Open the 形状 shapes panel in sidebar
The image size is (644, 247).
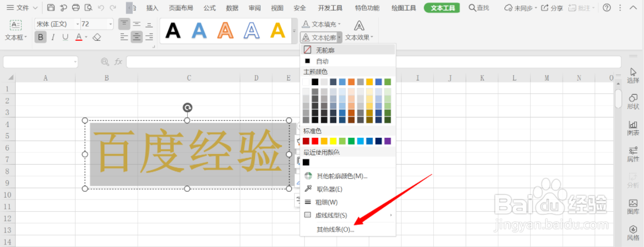point(633,102)
